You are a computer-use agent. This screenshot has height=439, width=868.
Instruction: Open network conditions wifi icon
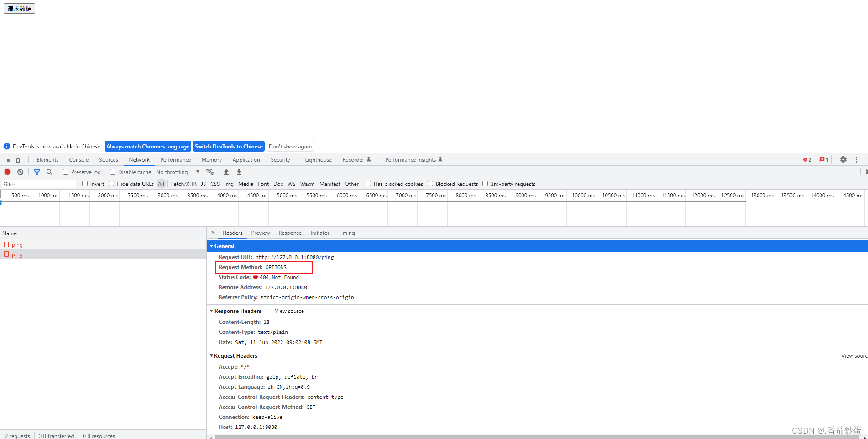tap(210, 172)
